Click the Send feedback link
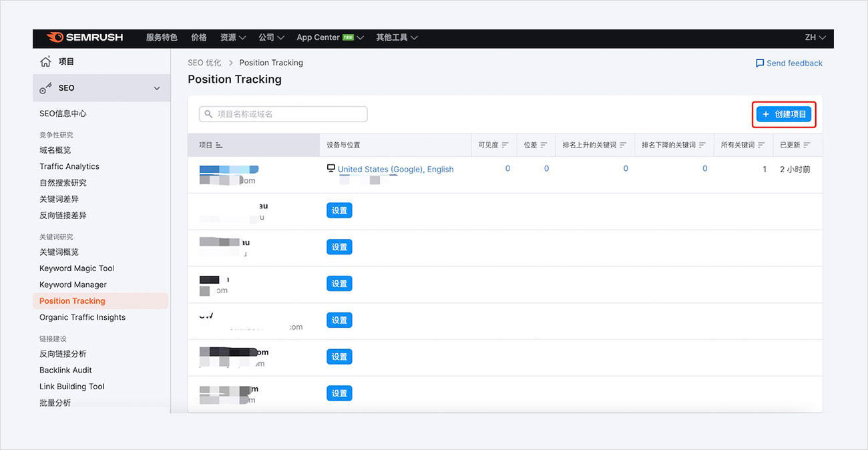868x450 pixels. [789, 63]
